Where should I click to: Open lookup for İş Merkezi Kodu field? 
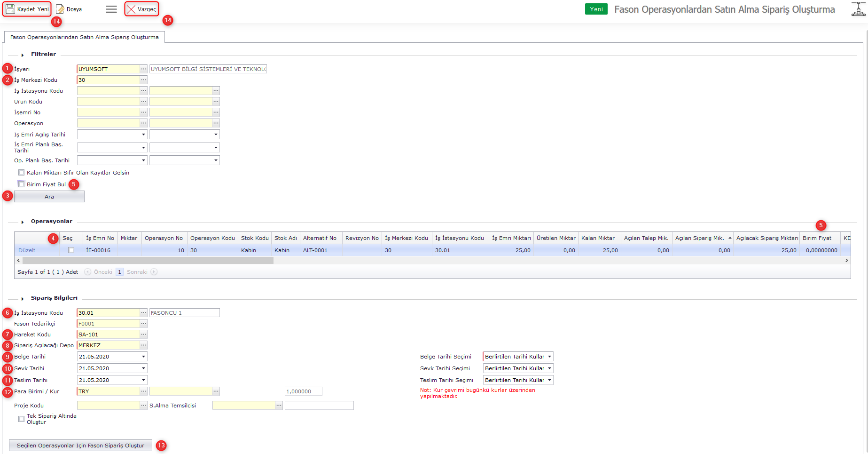[x=144, y=80]
